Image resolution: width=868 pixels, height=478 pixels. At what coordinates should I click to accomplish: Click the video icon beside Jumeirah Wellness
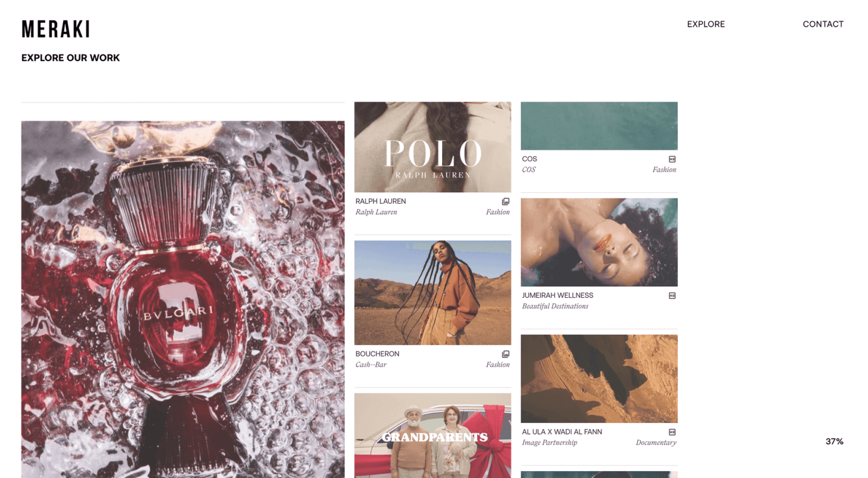(672, 296)
